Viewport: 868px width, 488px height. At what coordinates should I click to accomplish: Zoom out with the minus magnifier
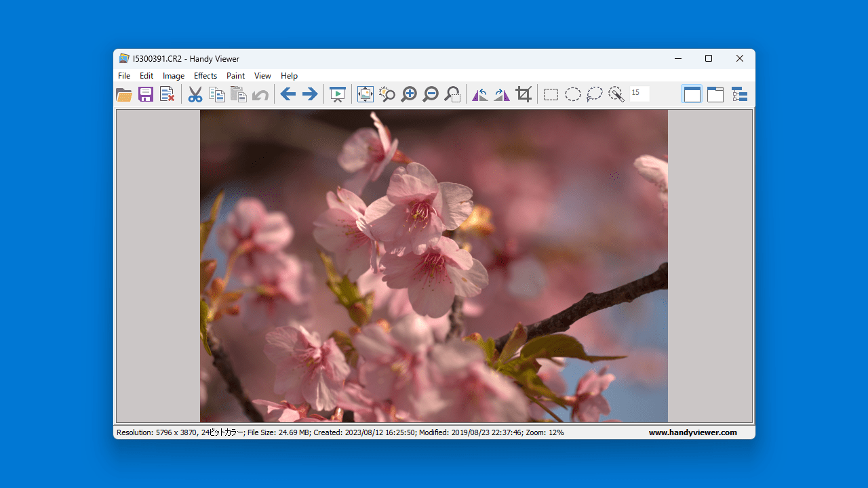(x=431, y=94)
